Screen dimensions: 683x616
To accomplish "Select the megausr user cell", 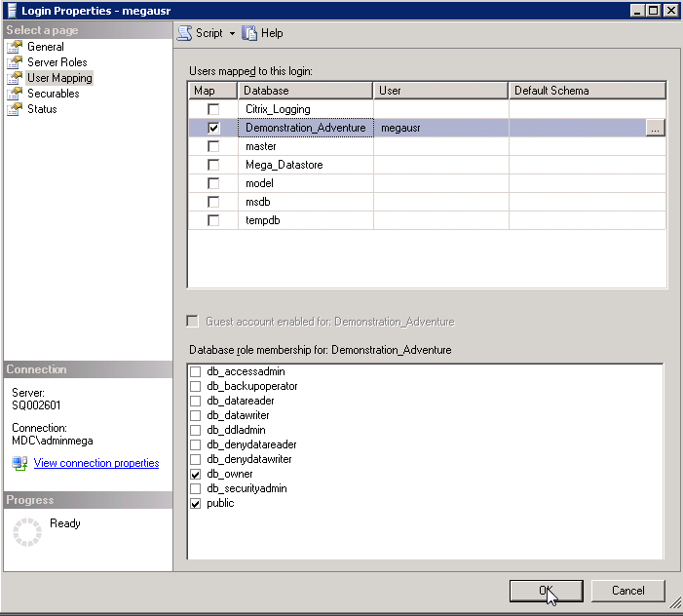I will pos(440,128).
